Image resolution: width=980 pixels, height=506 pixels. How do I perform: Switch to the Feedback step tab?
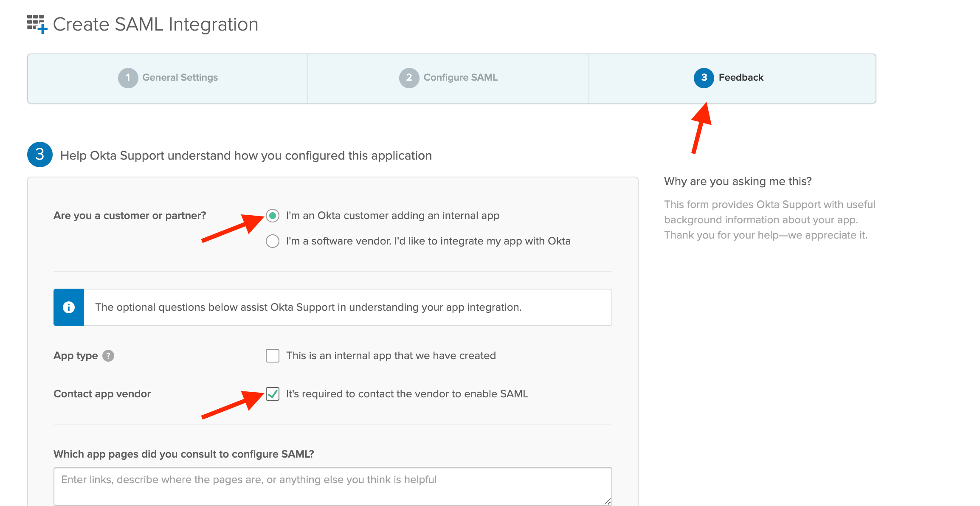[732, 78]
